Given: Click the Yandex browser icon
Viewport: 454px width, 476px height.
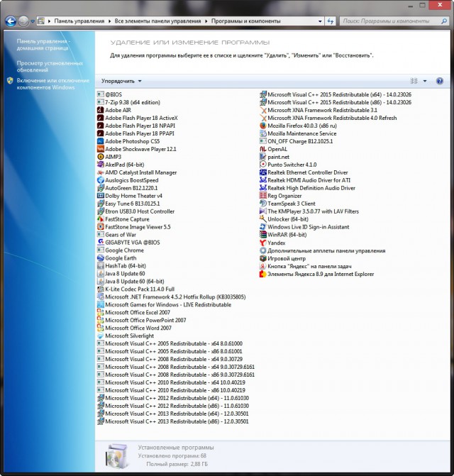Looking at the screenshot, I should [x=262, y=243].
